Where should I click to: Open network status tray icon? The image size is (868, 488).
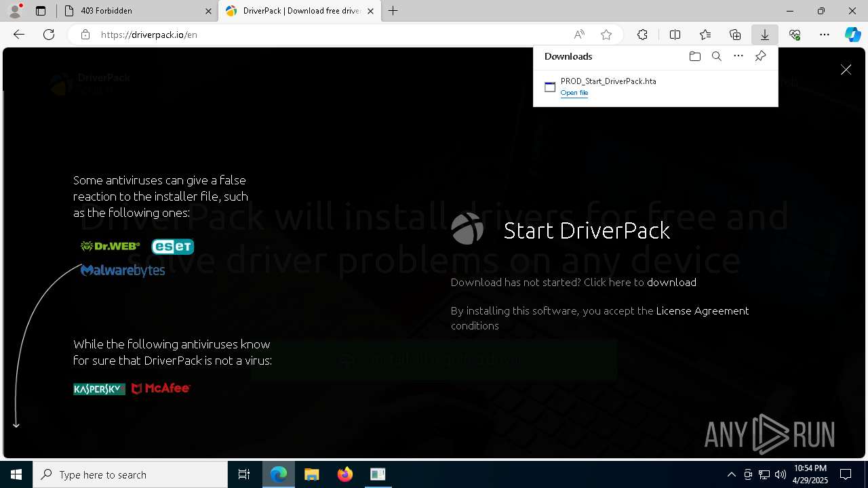[764, 474]
